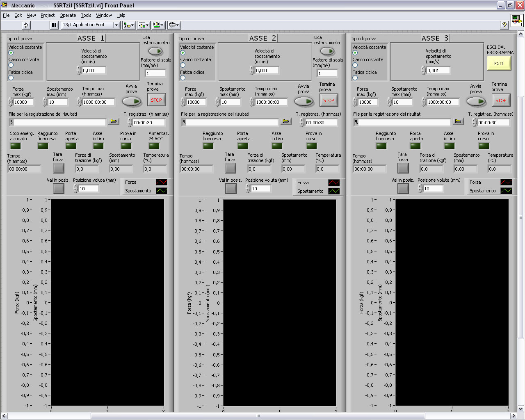Browse for the results file in ASSE 1
The height and width of the screenshot is (420, 525).
point(114,121)
